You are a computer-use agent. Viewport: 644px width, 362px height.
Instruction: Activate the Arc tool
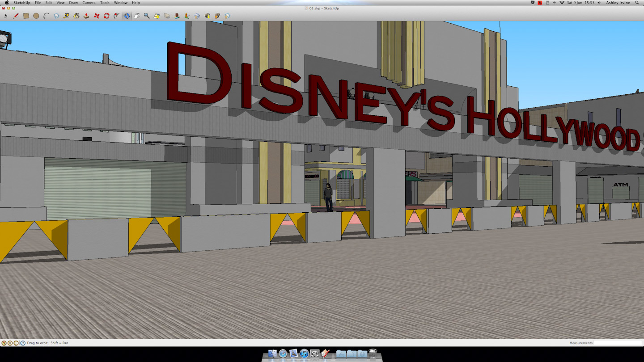coord(46,16)
